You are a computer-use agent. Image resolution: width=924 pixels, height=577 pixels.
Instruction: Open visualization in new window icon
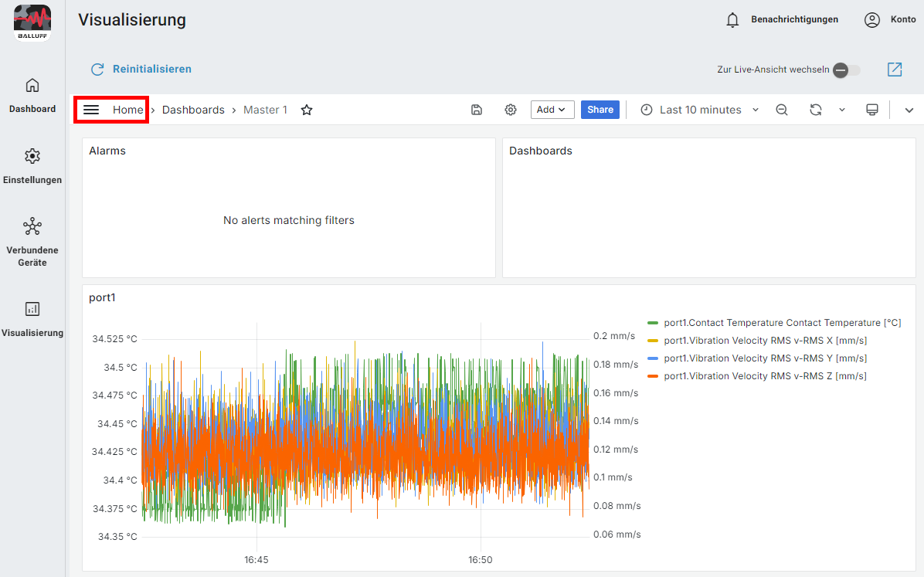[895, 70]
